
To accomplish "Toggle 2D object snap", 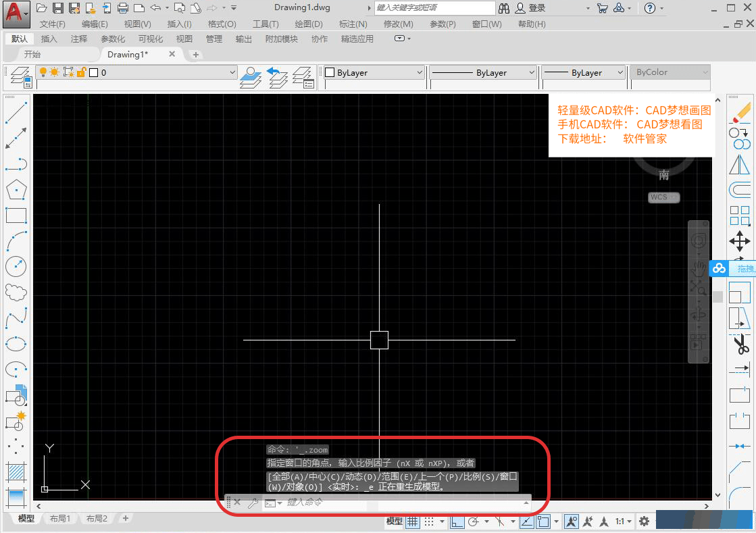I will click(x=543, y=522).
